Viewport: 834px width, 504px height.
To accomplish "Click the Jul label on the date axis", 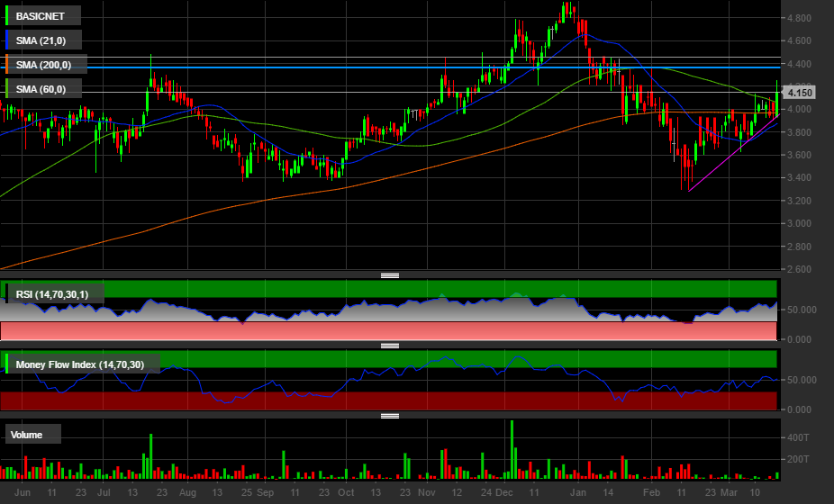I will [x=104, y=492].
